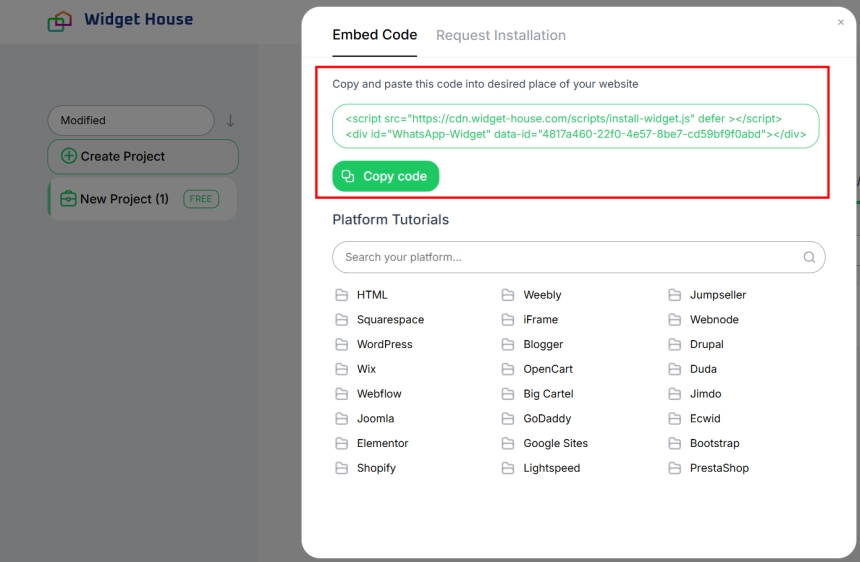Image resolution: width=860 pixels, height=562 pixels.
Task: Open the WordPress tutorial folder icon
Action: (342, 344)
